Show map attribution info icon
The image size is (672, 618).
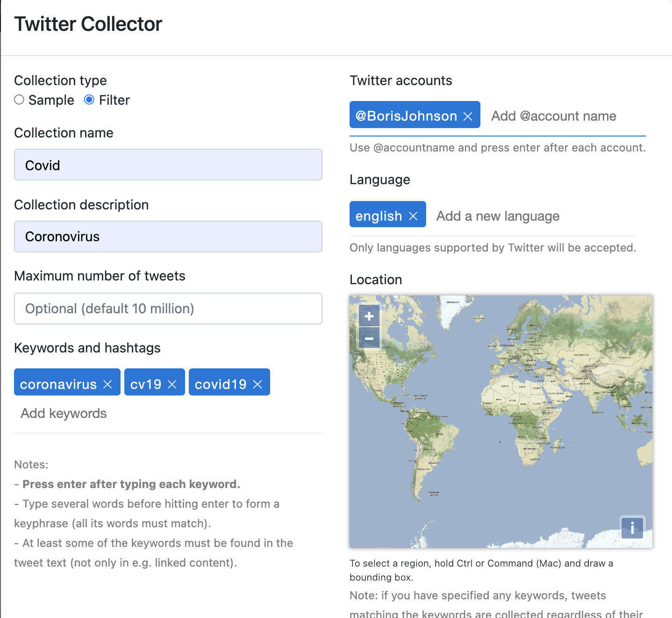click(x=632, y=528)
